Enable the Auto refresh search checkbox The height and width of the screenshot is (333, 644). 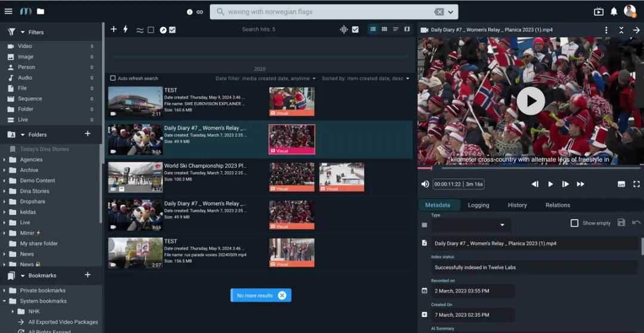(113, 78)
